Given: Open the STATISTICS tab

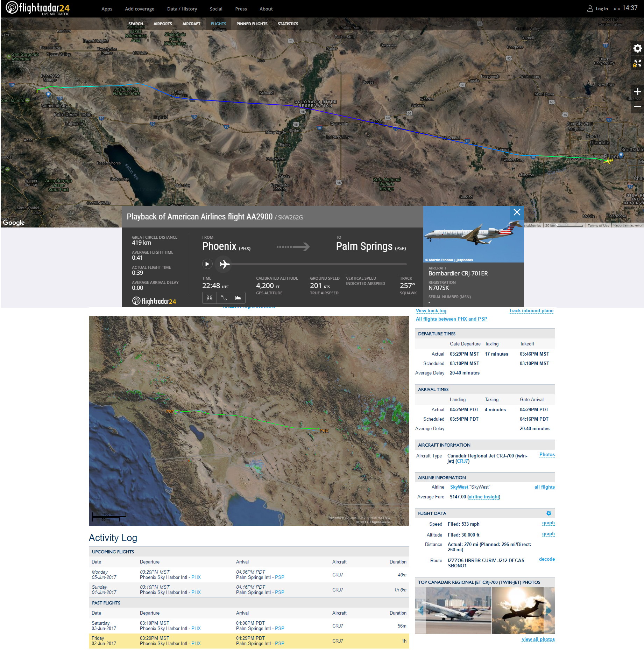Looking at the screenshot, I should click(288, 24).
